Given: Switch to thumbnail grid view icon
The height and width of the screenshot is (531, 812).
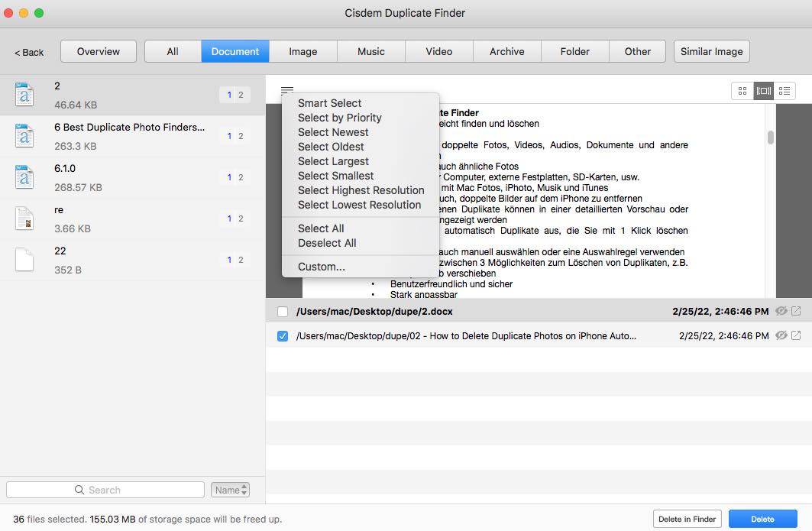Looking at the screenshot, I should coord(742,91).
